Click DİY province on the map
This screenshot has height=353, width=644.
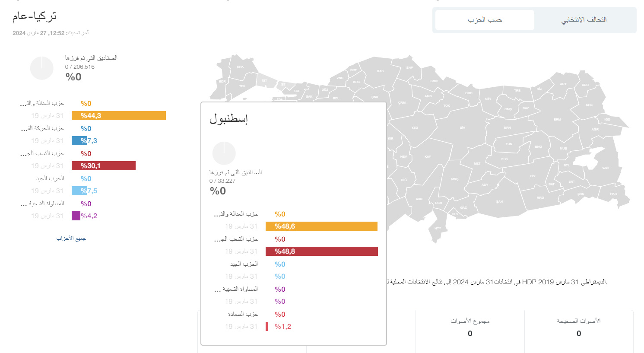(533, 176)
